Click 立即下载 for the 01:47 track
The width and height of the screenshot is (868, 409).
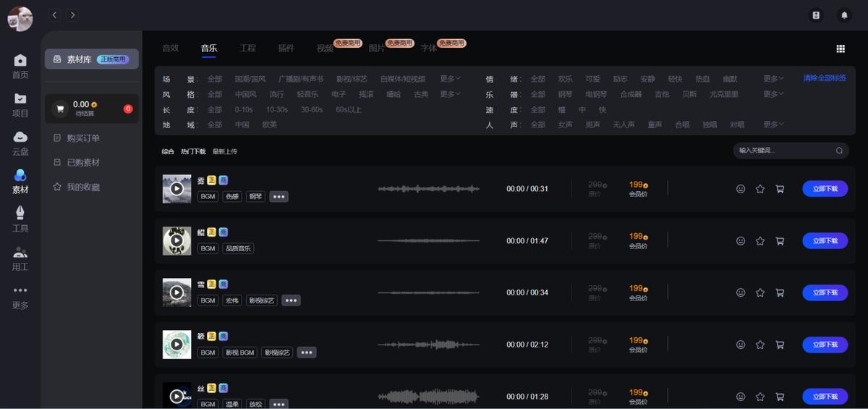click(825, 241)
